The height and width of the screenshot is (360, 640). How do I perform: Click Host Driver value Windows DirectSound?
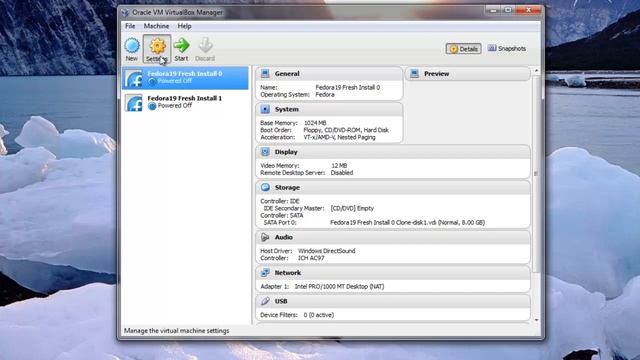tap(327, 251)
